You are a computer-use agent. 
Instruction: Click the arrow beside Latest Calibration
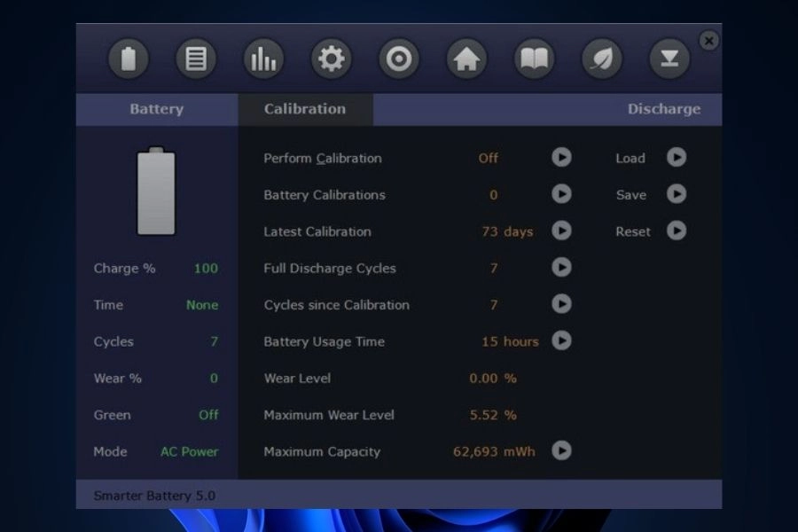click(561, 231)
